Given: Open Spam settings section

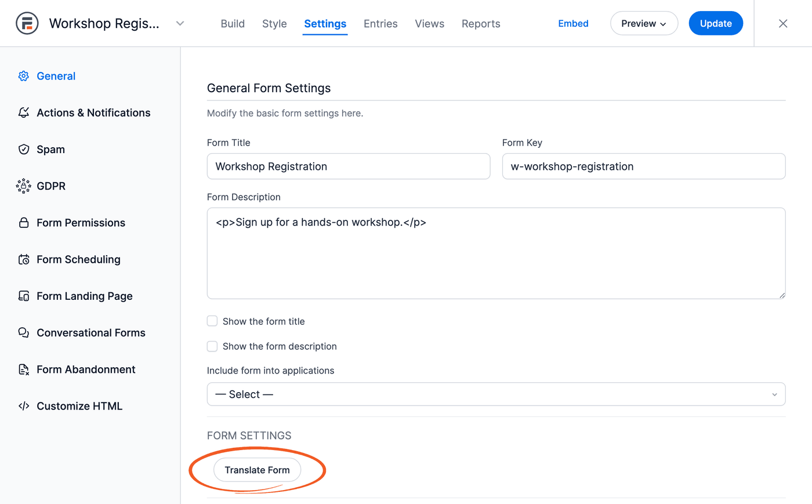Looking at the screenshot, I should tap(50, 149).
